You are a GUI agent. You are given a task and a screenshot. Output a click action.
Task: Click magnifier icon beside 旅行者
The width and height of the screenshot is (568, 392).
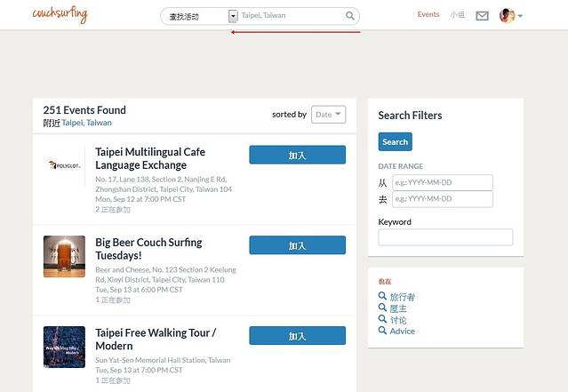tap(382, 297)
